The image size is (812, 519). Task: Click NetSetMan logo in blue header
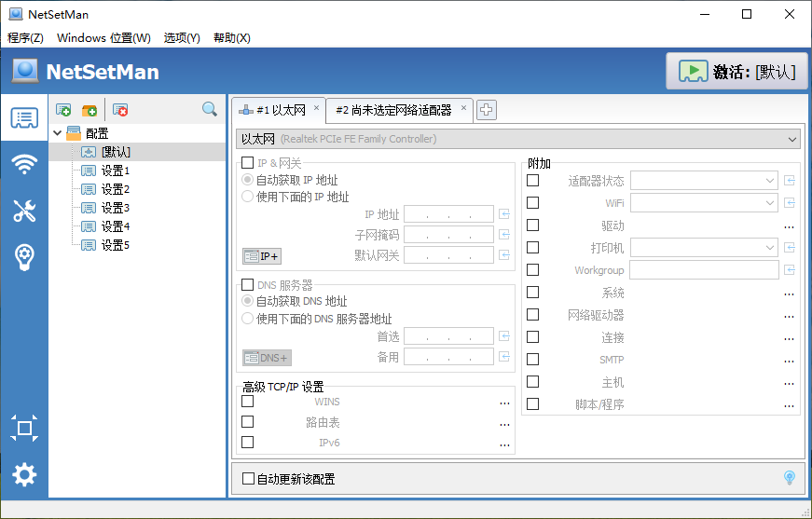[x=25, y=71]
